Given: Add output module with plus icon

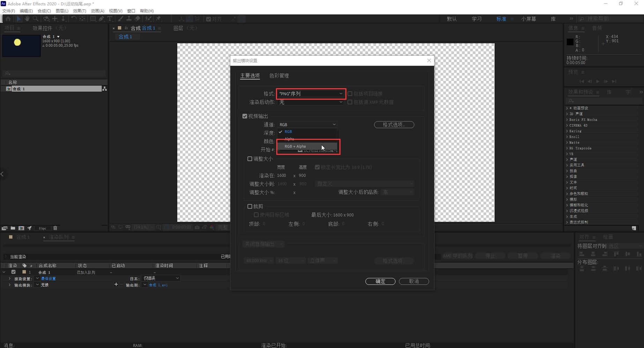Looking at the screenshot, I should (116, 285).
